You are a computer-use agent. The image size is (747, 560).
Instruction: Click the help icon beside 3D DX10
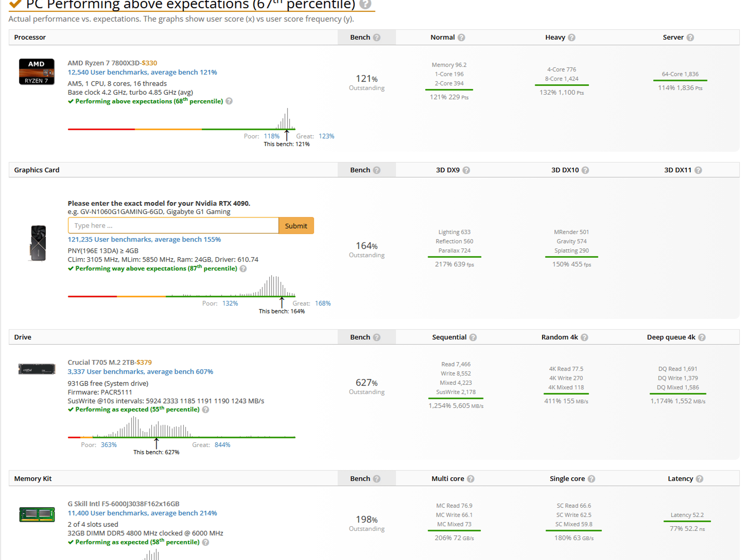(x=585, y=170)
